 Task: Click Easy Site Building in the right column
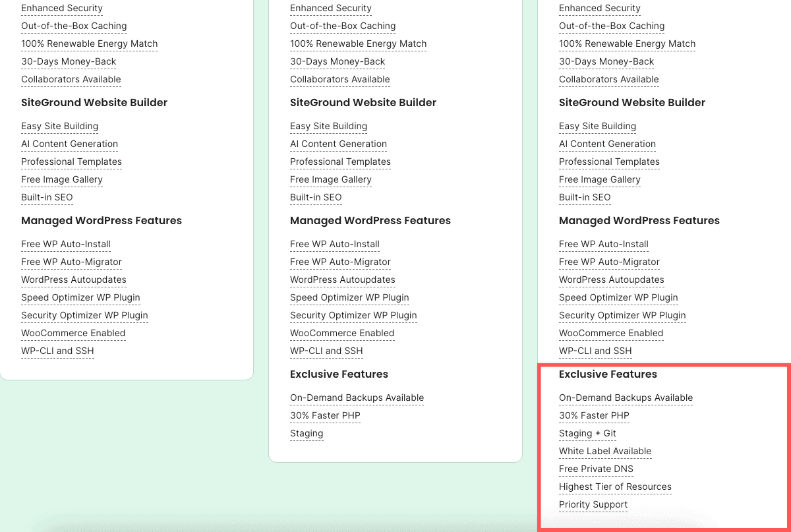[x=597, y=127]
